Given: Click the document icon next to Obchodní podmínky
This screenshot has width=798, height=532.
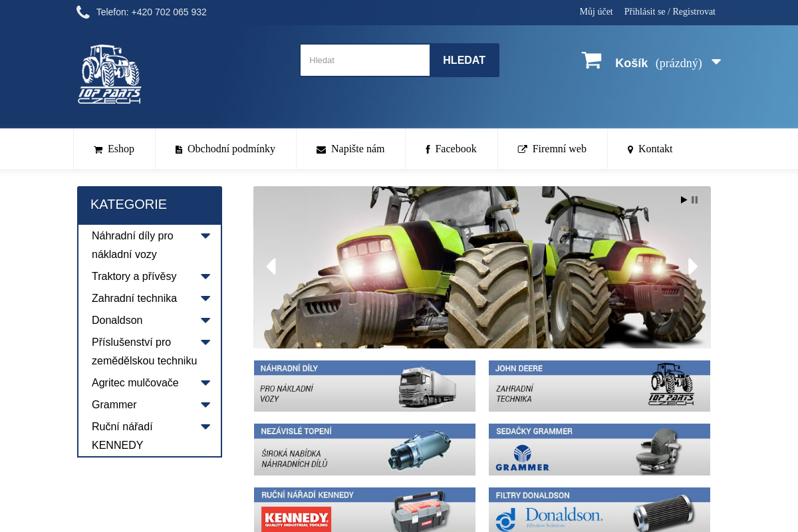Looking at the screenshot, I should pyautogui.click(x=178, y=149).
